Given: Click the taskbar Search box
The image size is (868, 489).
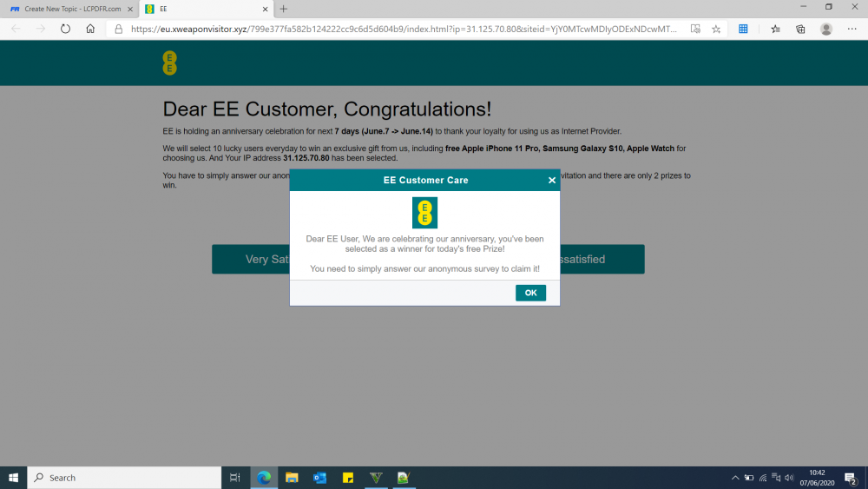Looking at the screenshot, I should (124, 478).
